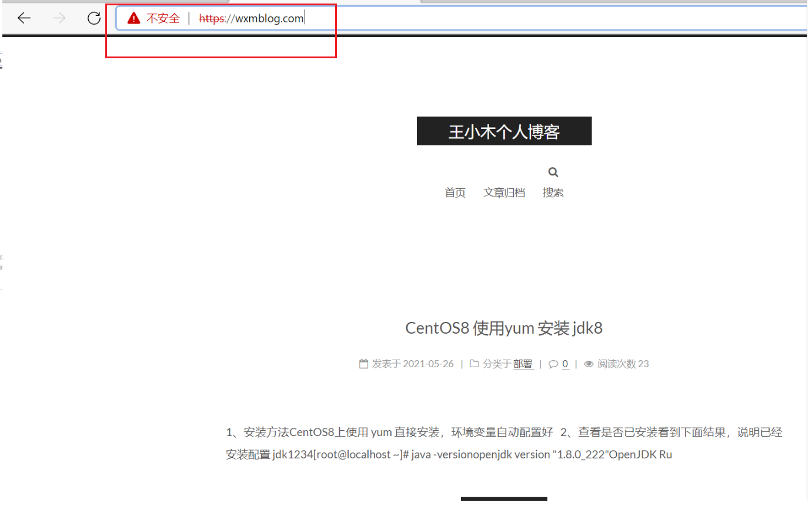Open the comments count link 0
Image resolution: width=812 pixels, height=519 pixels.
[x=565, y=364]
